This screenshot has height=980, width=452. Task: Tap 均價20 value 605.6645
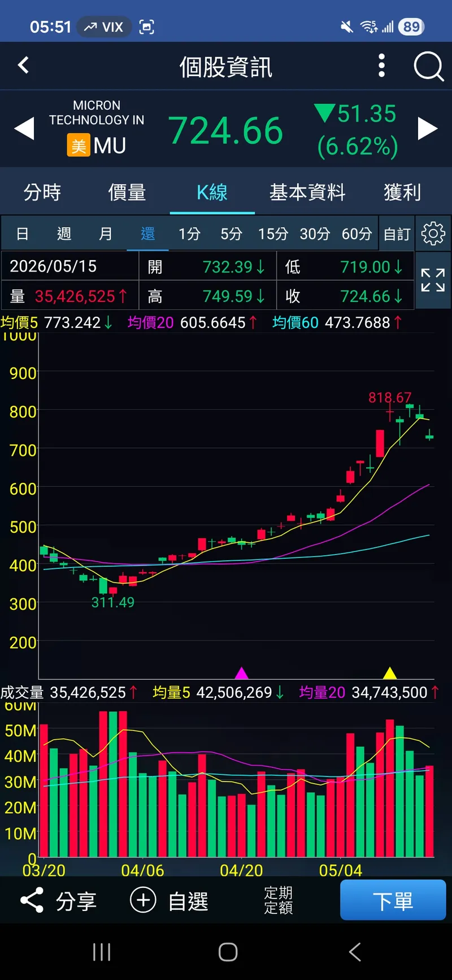point(213,322)
